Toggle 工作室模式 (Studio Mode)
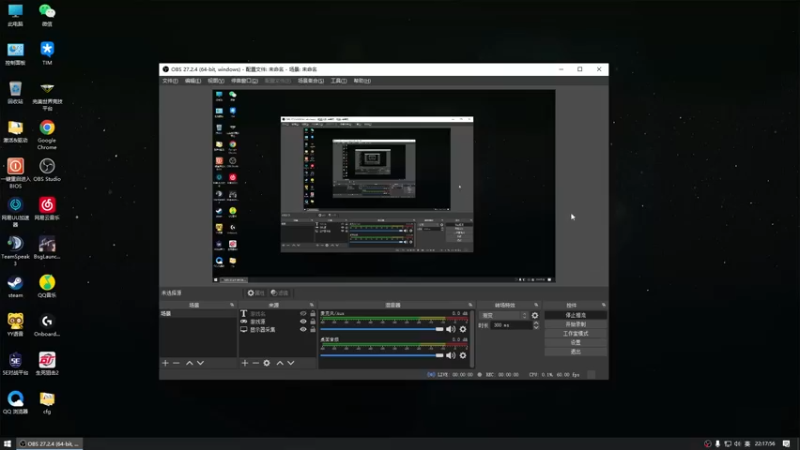 [x=576, y=333]
